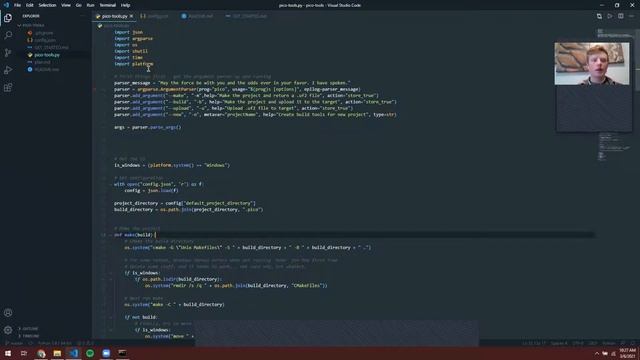Open README.md in Explorer tree
This screenshot has width=640, height=360.
(x=47, y=69)
